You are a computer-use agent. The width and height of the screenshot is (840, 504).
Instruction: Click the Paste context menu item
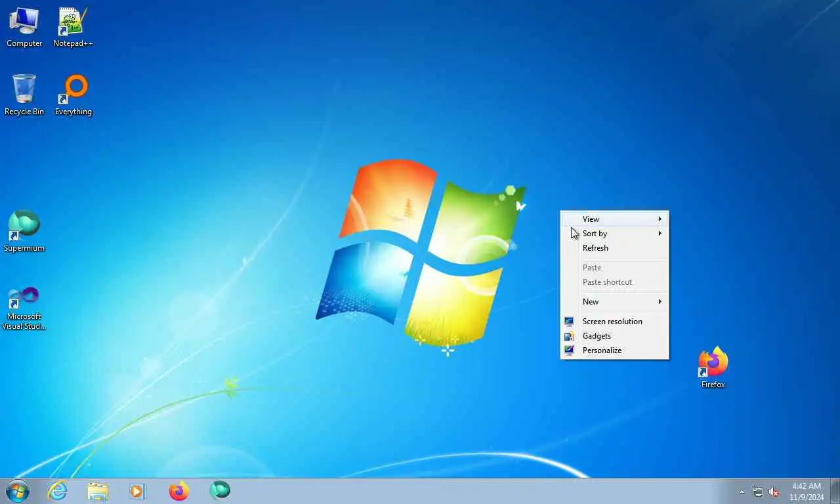(x=614, y=268)
